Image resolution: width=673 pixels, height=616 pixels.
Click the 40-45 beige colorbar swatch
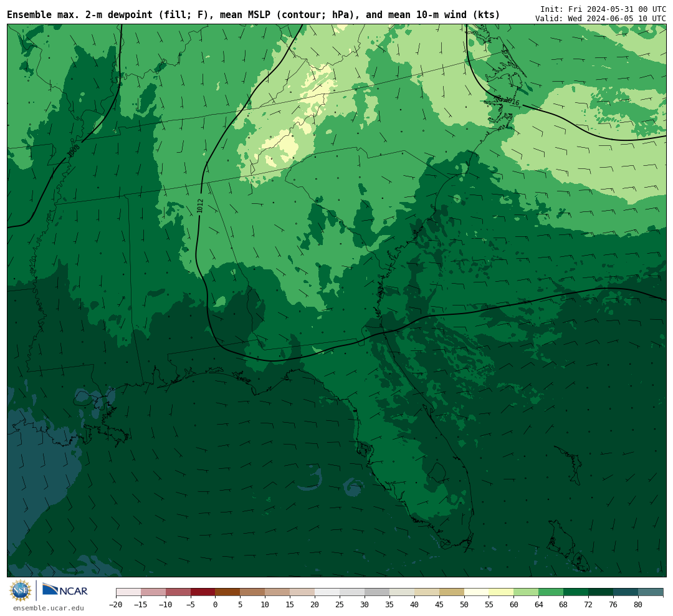pos(427,592)
